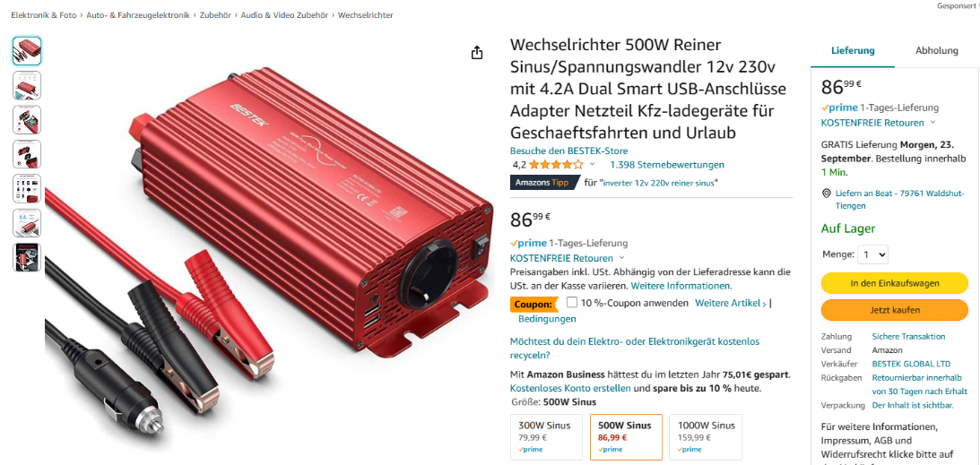
Task: Click the prime logo under main price
Action: [x=528, y=244]
